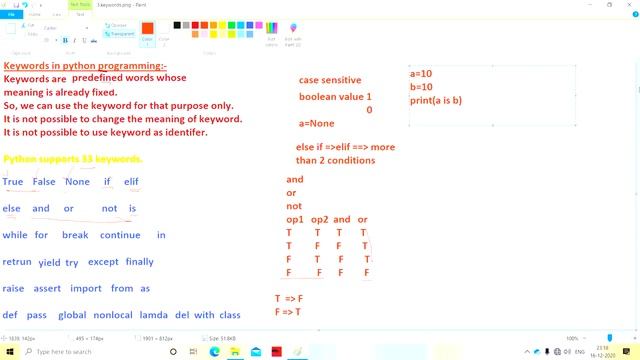Select Transparent background option
The image size is (640, 360).
point(120,34)
